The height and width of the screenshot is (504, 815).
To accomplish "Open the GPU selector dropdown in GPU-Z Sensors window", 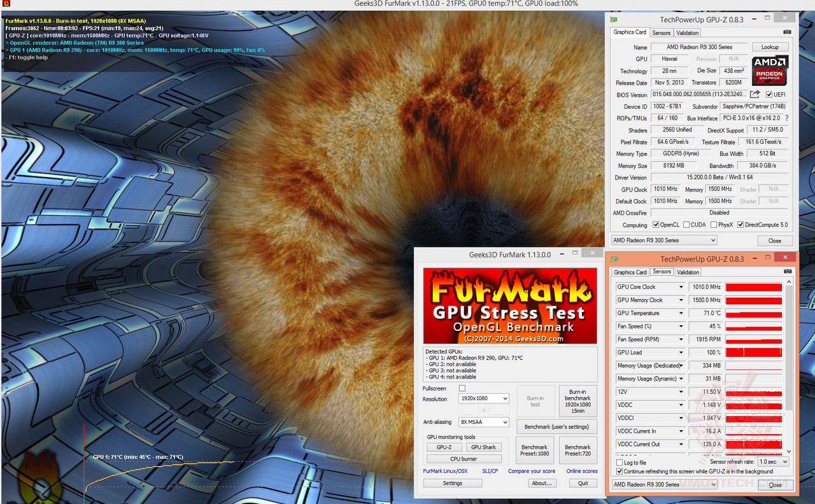I will 664,484.
